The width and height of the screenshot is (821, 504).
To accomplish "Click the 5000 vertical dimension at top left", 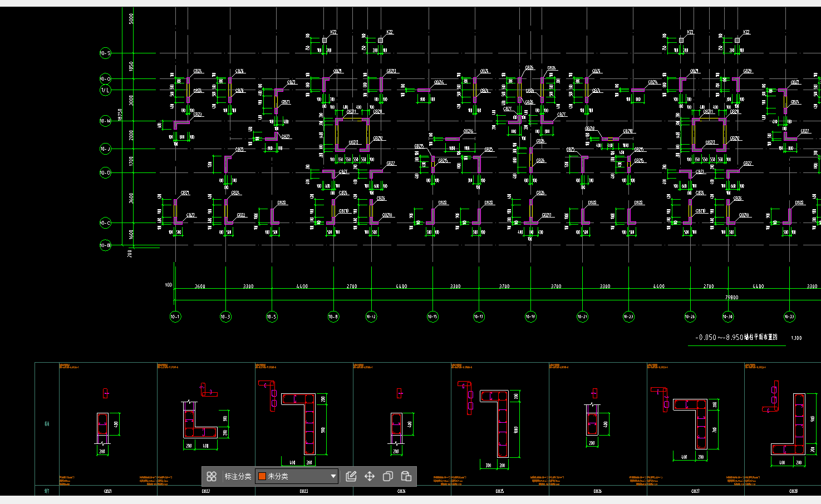I will [x=131, y=19].
